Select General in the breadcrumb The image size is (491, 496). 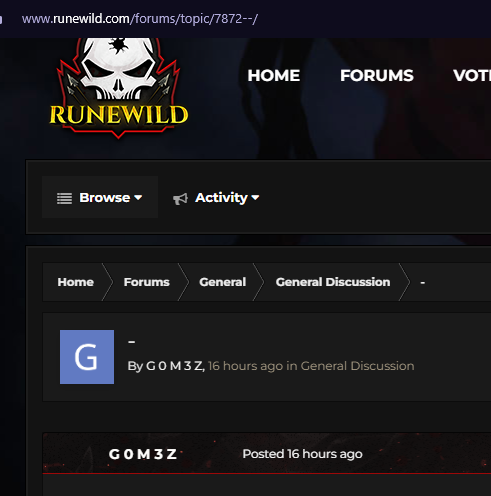coord(223,282)
